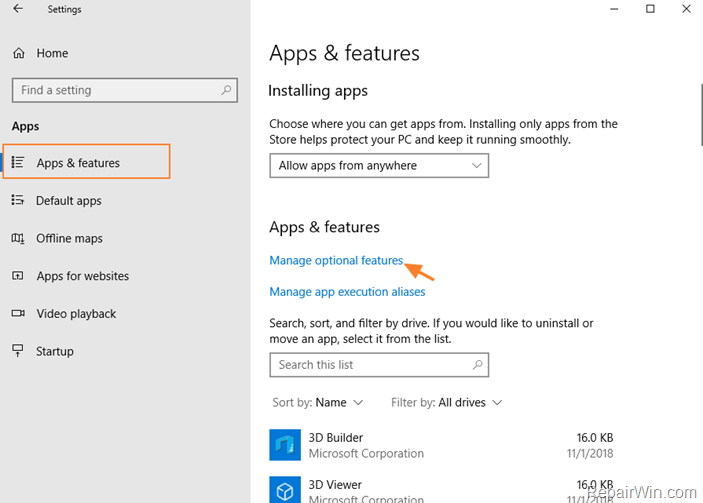This screenshot has height=503, width=703.
Task: Open Manage optional features link
Action: (336, 260)
